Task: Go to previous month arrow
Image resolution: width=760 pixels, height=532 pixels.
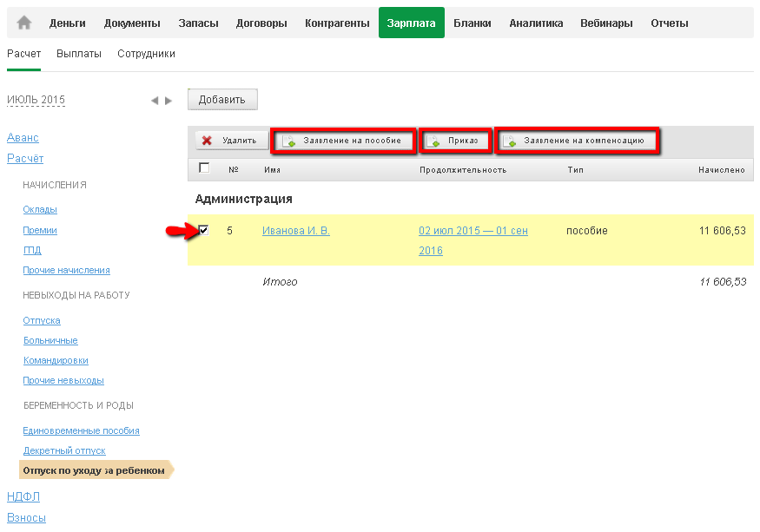Action: click(x=155, y=101)
